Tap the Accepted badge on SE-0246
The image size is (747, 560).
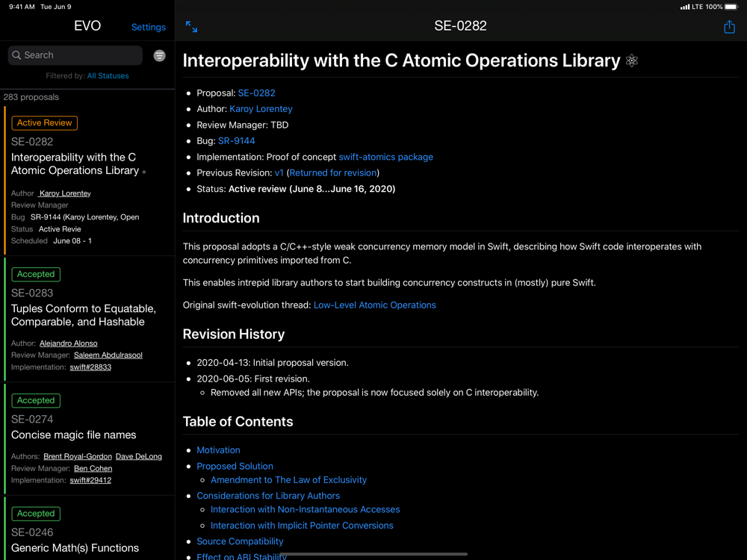click(x=36, y=514)
